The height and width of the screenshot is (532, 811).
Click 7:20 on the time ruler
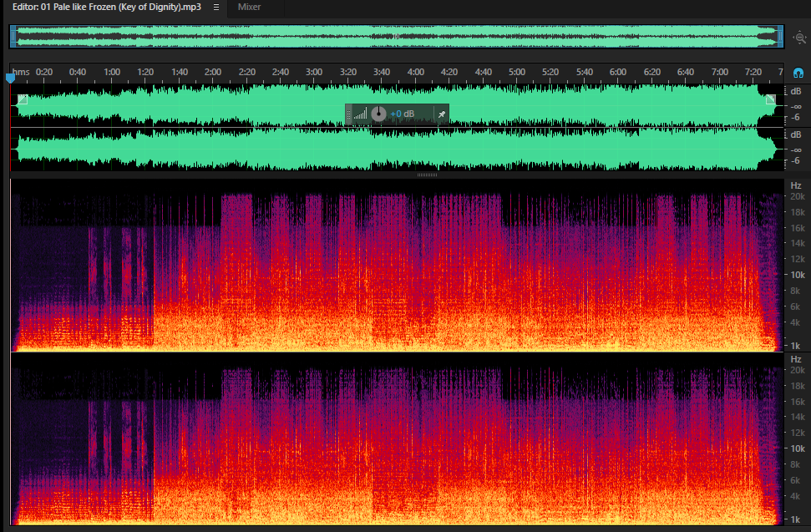(x=753, y=72)
